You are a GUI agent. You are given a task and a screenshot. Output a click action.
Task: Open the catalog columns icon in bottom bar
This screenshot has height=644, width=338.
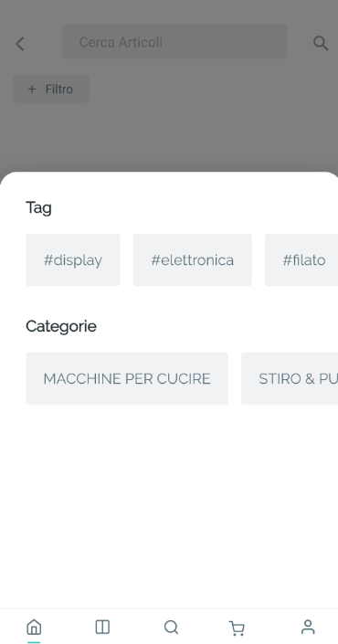click(x=102, y=628)
